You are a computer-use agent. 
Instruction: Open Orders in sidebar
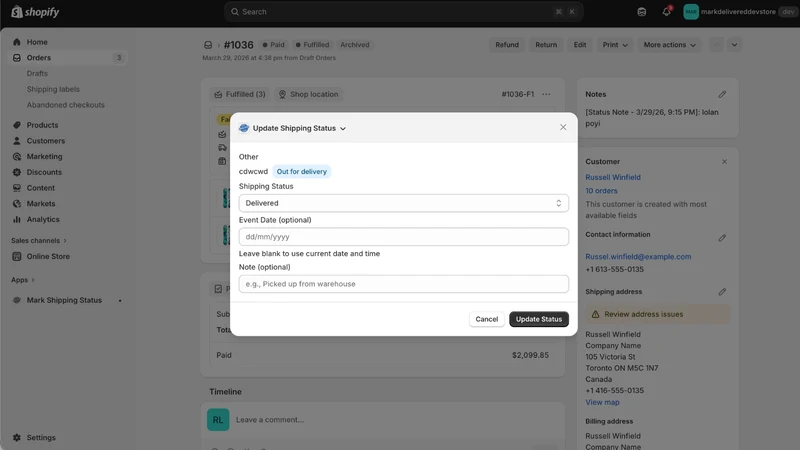click(x=39, y=58)
